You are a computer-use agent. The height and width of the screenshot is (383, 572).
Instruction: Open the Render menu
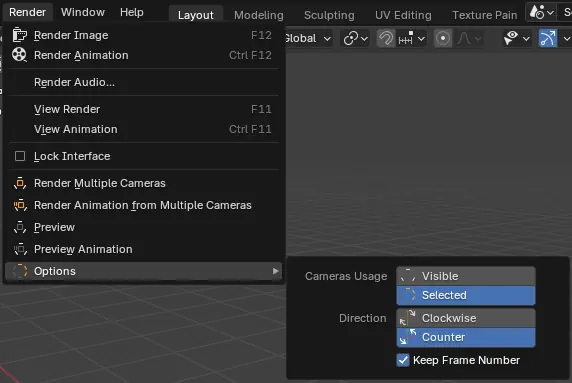pos(27,12)
